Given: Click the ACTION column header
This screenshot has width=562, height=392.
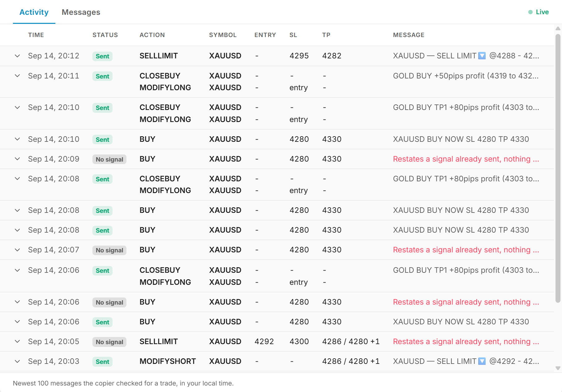Looking at the screenshot, I should [152, 35].
